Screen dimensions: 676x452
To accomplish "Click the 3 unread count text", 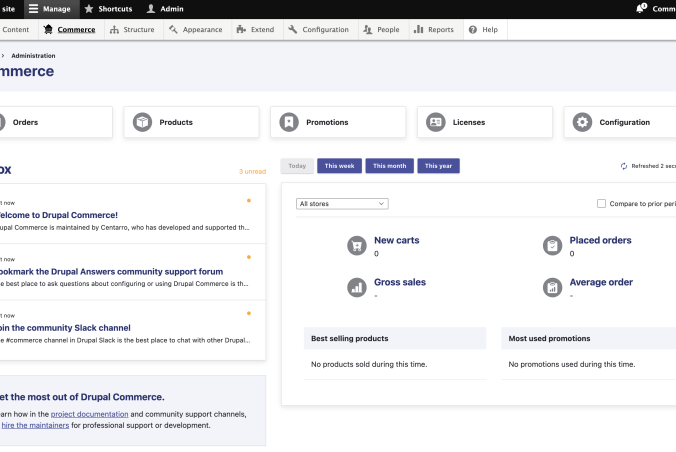I will 253,172.
